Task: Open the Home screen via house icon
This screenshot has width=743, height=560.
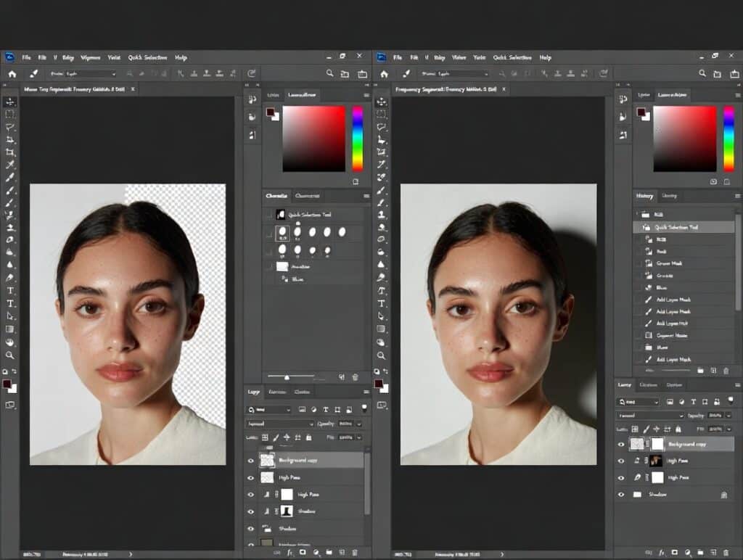Action: [11, 73]
